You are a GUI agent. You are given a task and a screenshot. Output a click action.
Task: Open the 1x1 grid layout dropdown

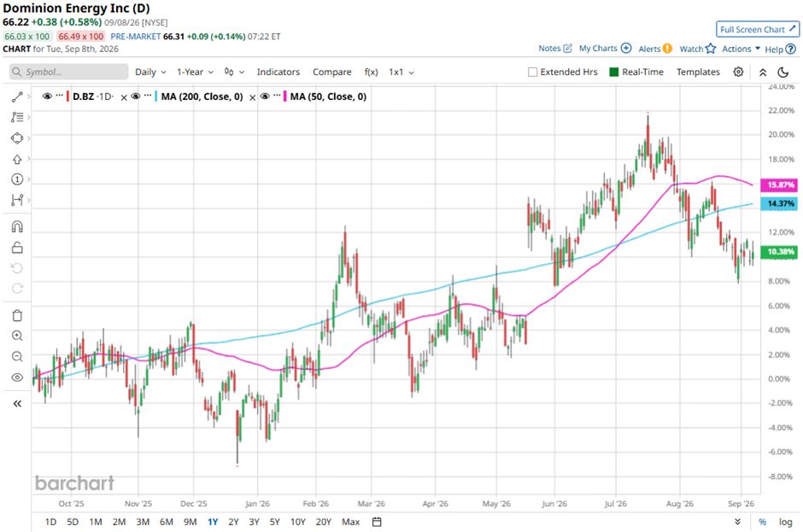(401, 73)
